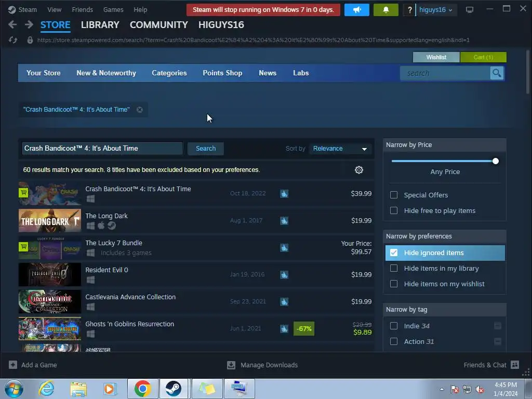Check Hide free to play items
The image size is (532, 399).
tap(394, 211)
